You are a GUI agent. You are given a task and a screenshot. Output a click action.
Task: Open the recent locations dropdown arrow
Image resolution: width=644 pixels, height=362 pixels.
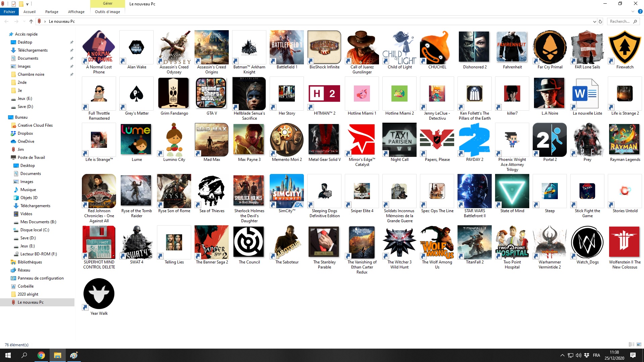pyautogui.click(x=24, y=21)
